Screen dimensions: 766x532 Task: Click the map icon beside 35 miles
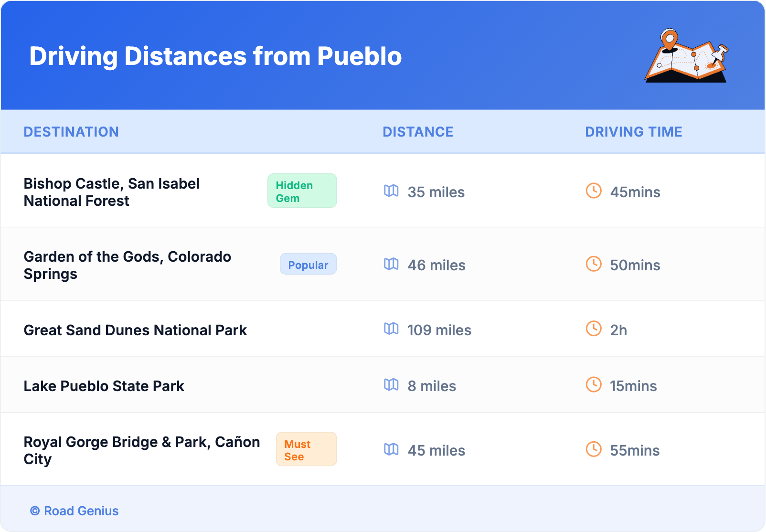[391, 191]
